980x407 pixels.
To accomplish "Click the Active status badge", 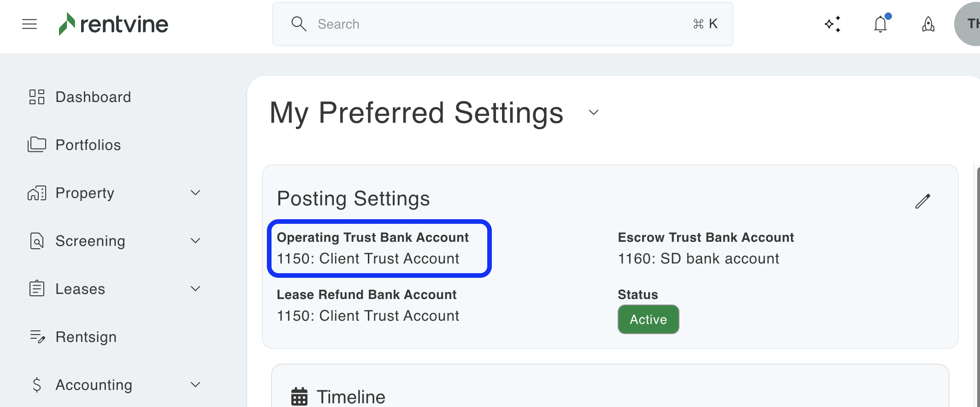I will pos(648,319).
